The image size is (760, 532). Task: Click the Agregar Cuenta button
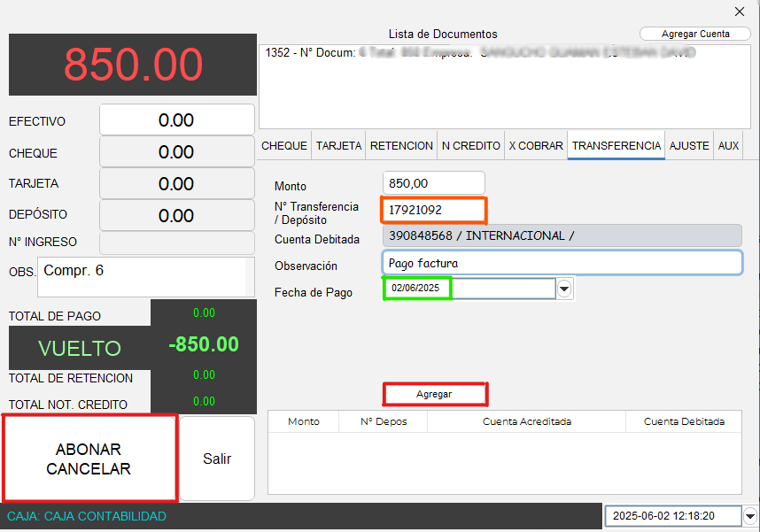pyautogui.click(x=695, y=34)
